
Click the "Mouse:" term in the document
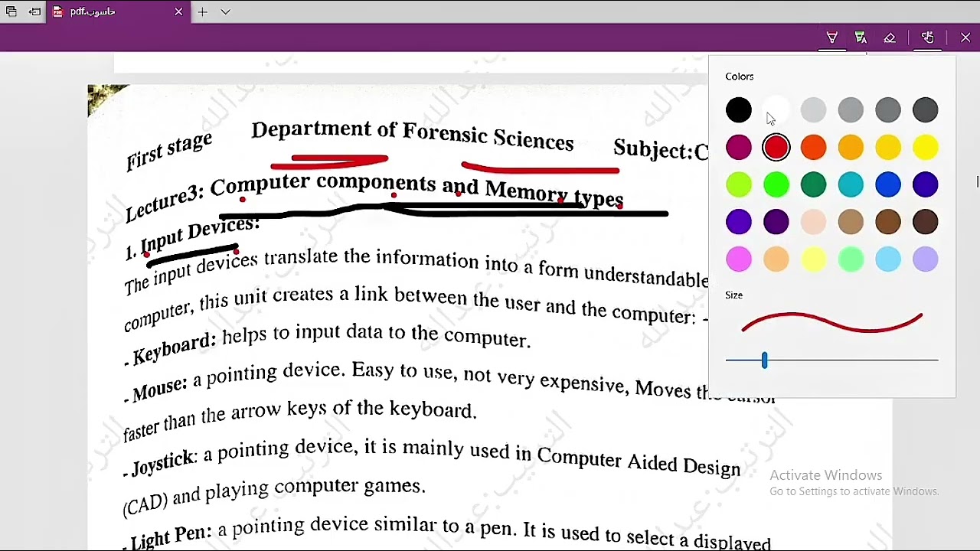pos(159,389)
